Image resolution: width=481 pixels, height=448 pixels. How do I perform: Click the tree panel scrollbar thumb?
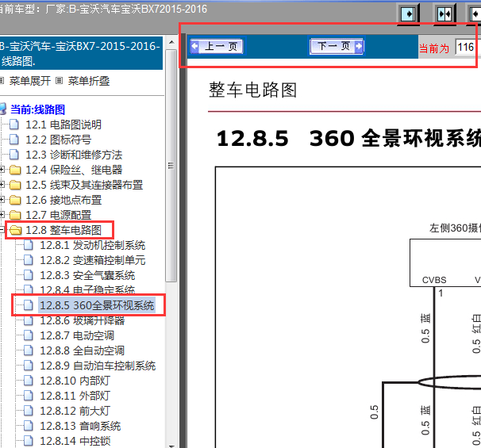tap(171, 166)
